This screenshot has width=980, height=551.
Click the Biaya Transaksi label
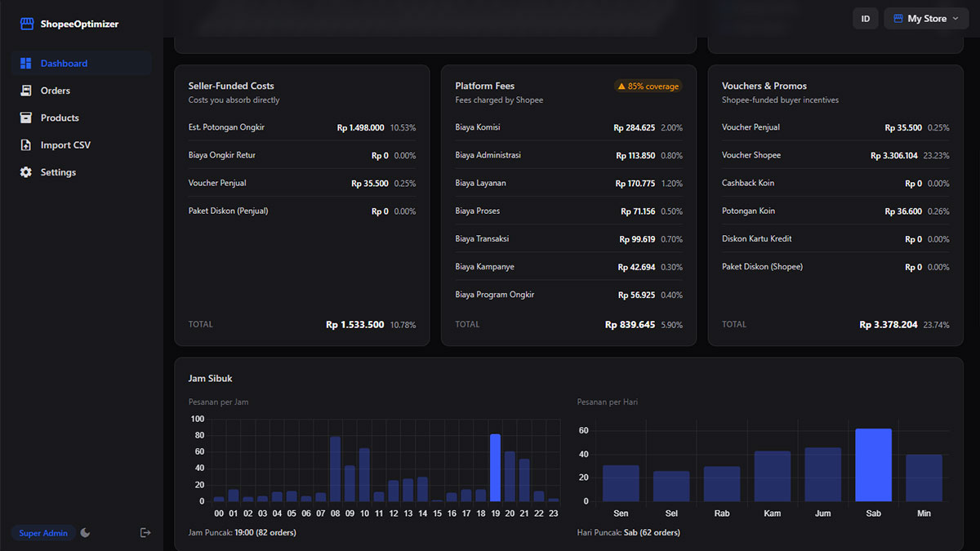point(482,238)
